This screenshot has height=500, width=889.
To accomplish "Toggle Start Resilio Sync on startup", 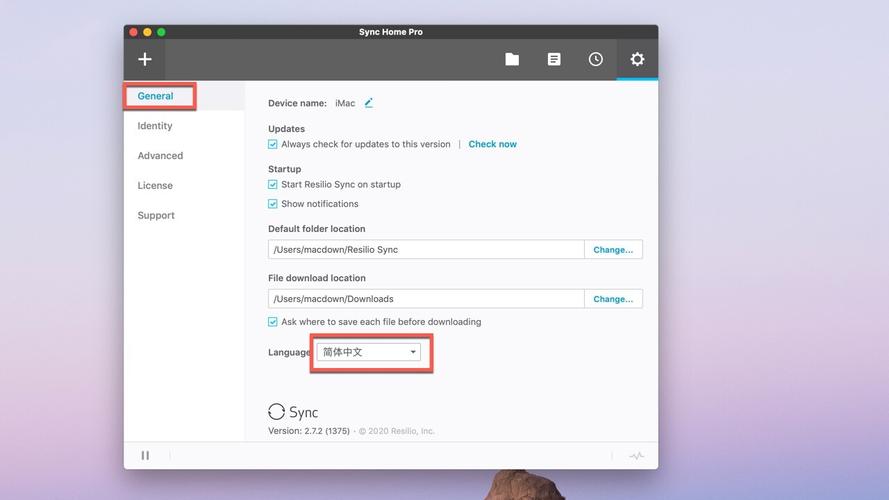I will (x=273, y=184).
